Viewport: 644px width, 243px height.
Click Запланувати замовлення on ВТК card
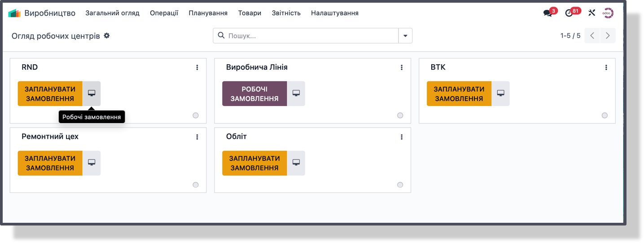click(x=459, y=93)
